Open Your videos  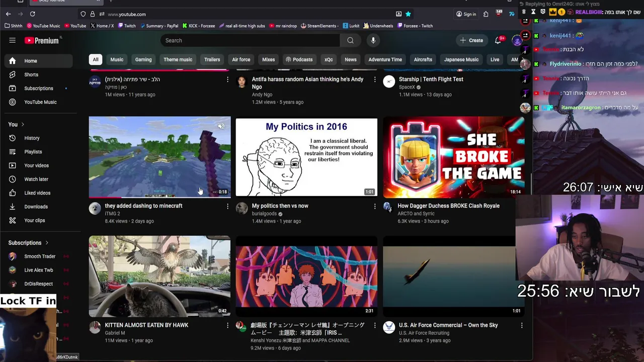tap(39, 165)
